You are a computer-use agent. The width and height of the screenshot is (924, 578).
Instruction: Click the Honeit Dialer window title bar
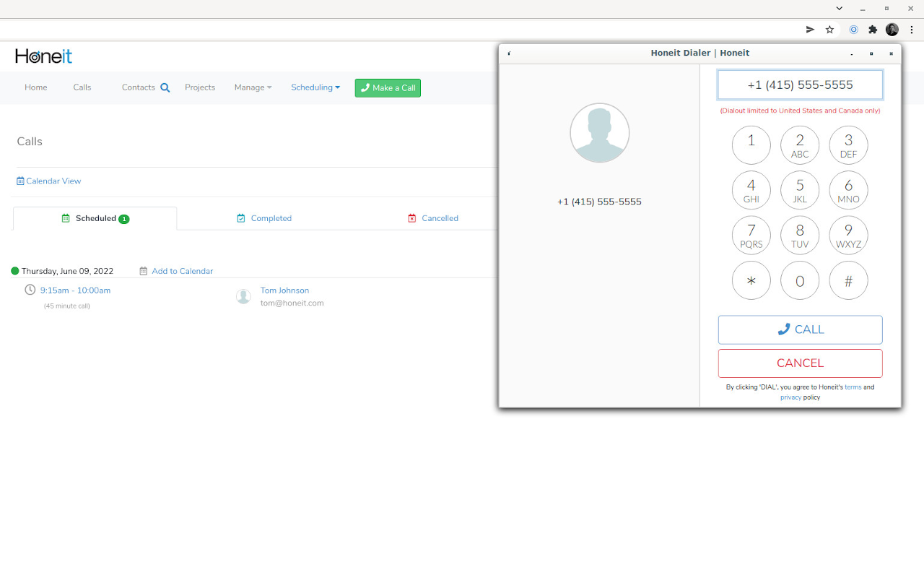[700, 53]
